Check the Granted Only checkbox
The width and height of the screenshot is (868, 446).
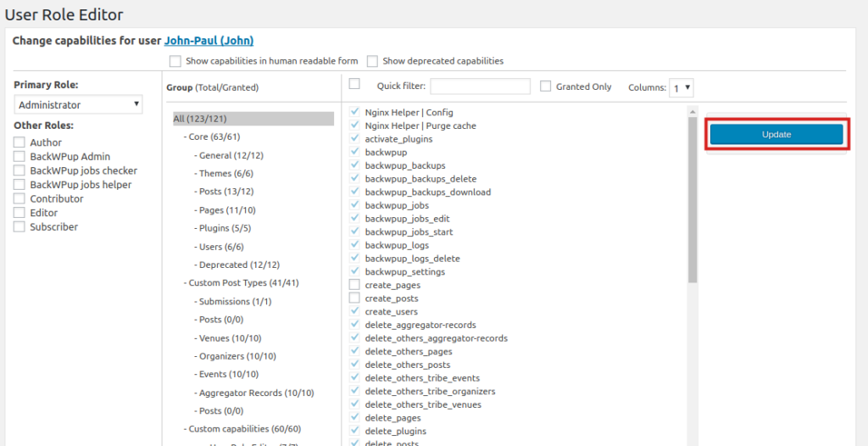point(546,86)
